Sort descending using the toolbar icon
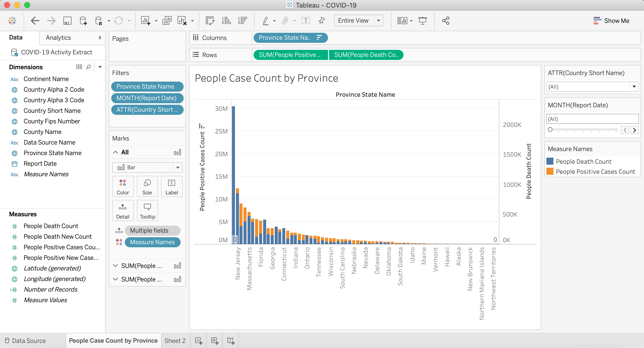Screen dimensions: 644x348 pyautogui.click(x=242, y=21)
